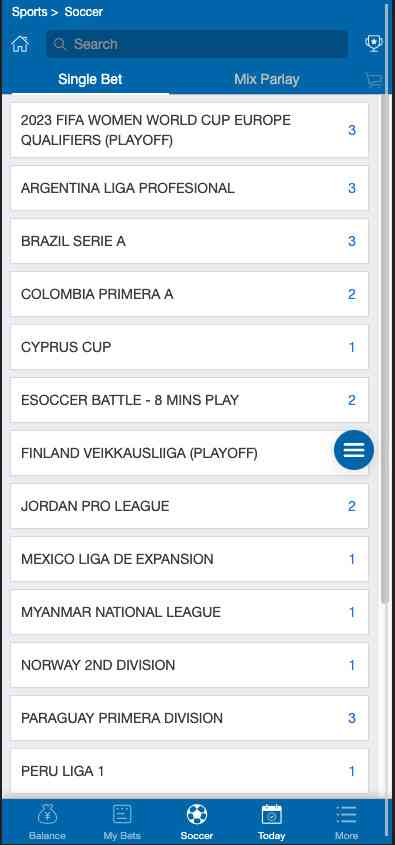This screenshot has height=845, width=395.
Task: Open My Bets in bottom bar
Action: click(x=122, y=822)
